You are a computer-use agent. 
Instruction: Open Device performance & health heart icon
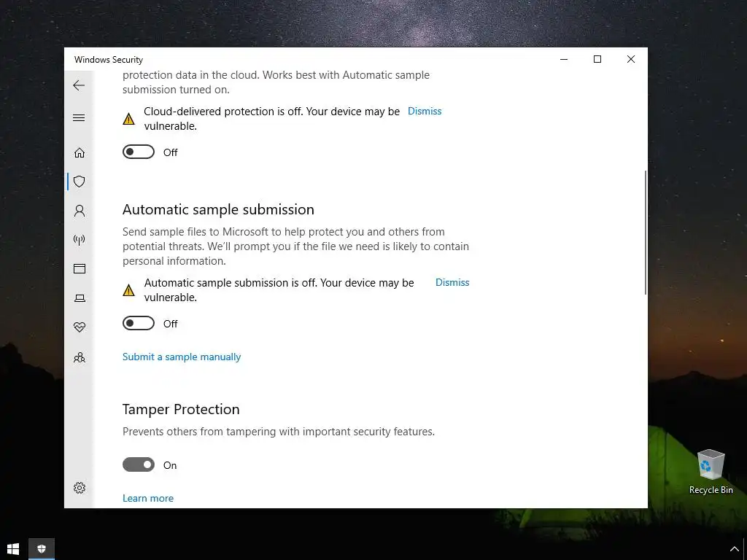coord(79,327)
